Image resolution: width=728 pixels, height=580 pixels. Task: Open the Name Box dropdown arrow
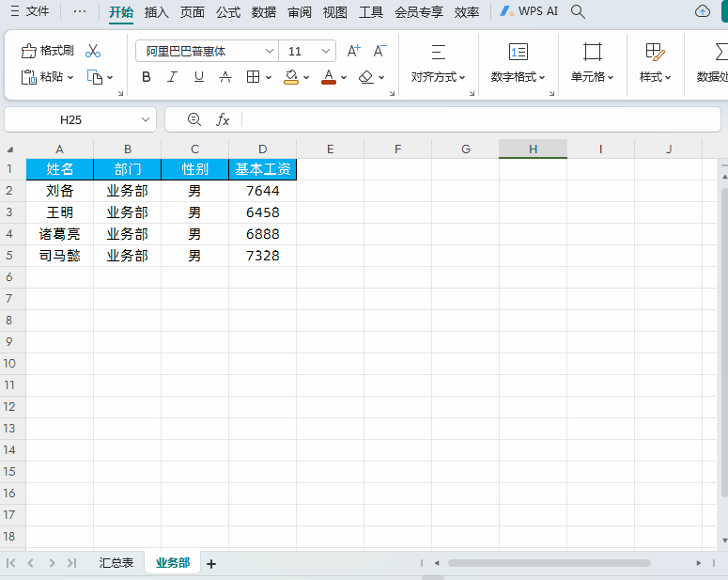point(146,119)
